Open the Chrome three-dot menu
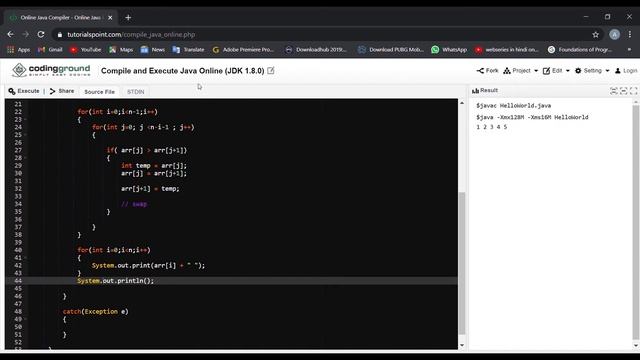The image size is (640, 360). coord(630,35)
